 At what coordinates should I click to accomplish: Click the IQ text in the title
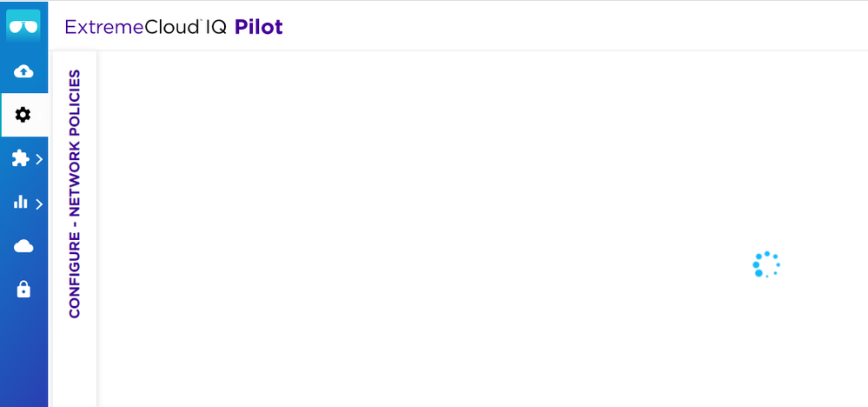pos(216,28)
